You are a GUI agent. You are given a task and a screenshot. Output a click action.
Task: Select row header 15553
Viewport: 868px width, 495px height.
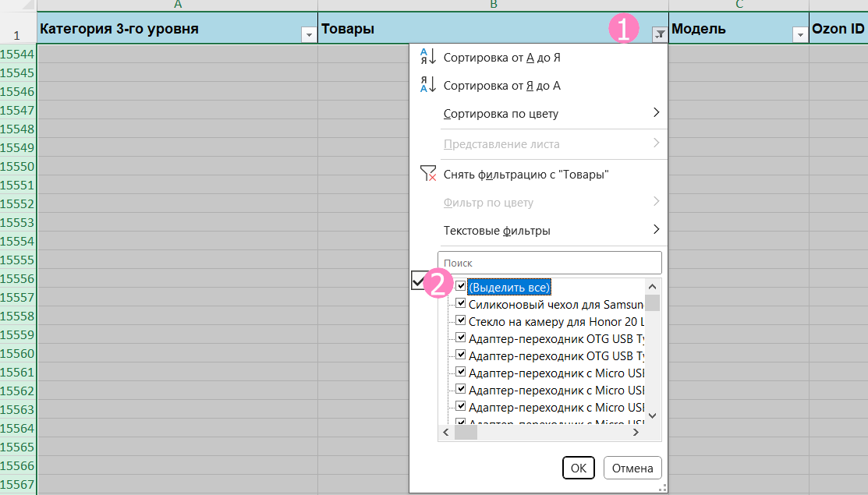coord(18,222)
